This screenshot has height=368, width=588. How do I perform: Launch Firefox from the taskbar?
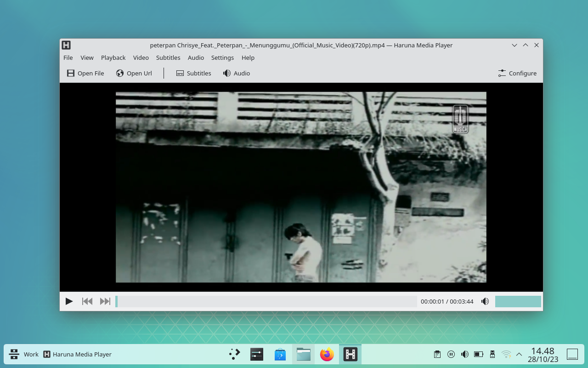click(x=327, y=354)
